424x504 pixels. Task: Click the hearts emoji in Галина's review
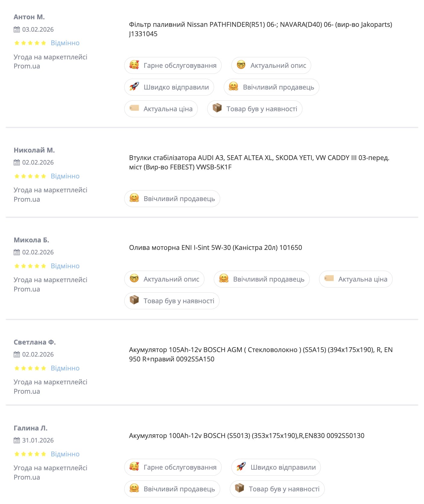134,467
